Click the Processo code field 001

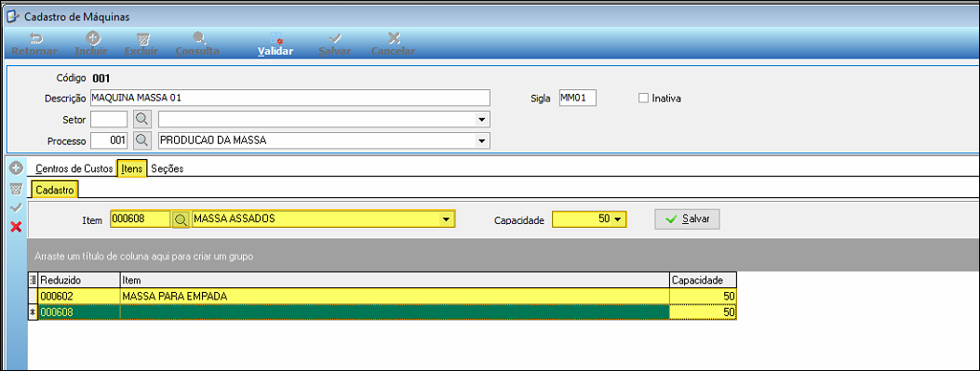(x=109, y=140)
